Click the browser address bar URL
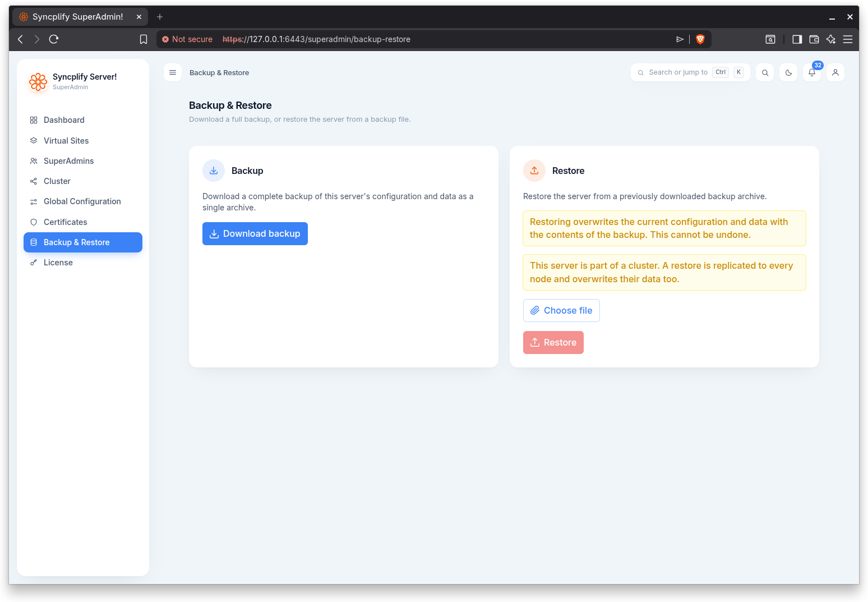This screenshot has height=602, width=868. (316, 39)
